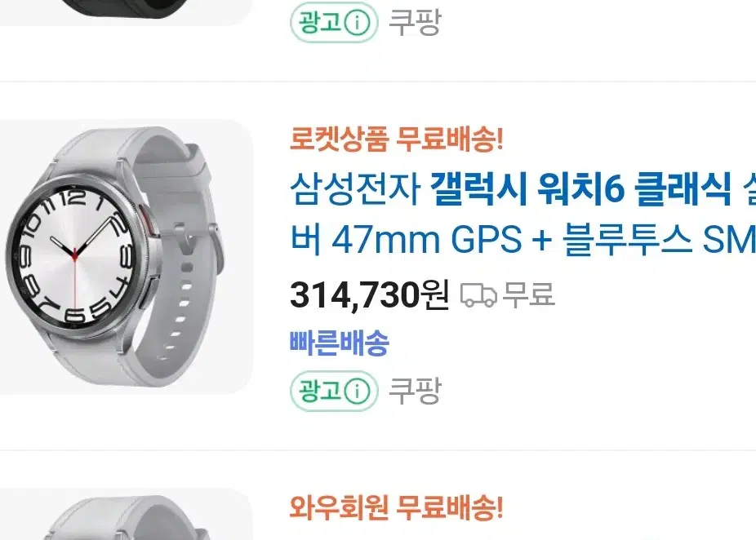Click the circled i in the middle ad badge
The height and width of the screenshot is (540, 756).
pyautogui.click(x=358, y=391)
